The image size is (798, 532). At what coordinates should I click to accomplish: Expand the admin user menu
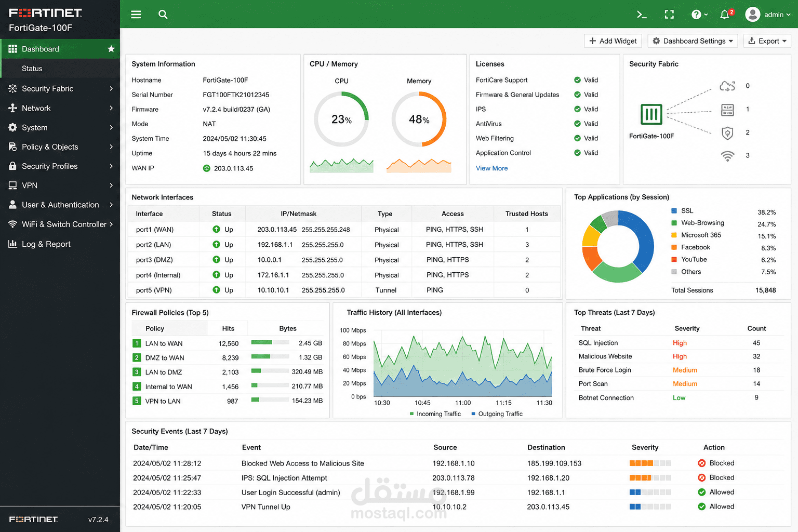[768, 15]
